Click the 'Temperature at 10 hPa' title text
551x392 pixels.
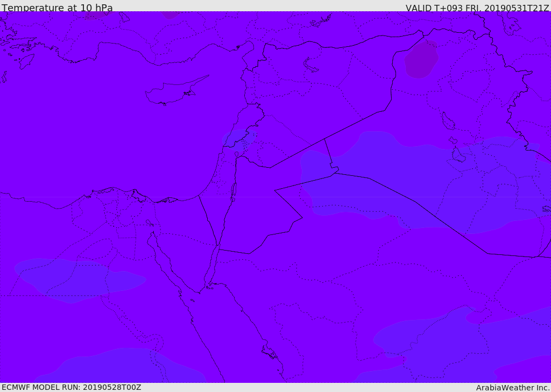pyautogui.click(x=57, y=8)
